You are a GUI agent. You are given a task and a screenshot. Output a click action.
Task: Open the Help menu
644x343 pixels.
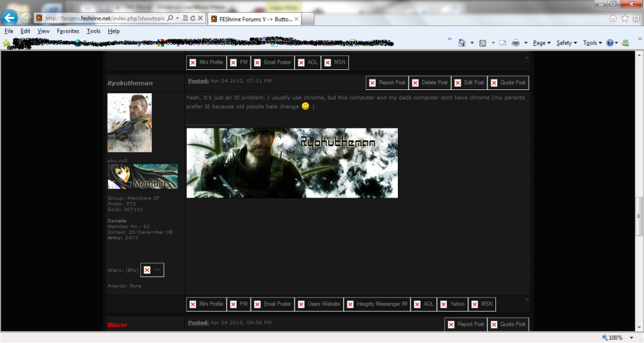114,31
